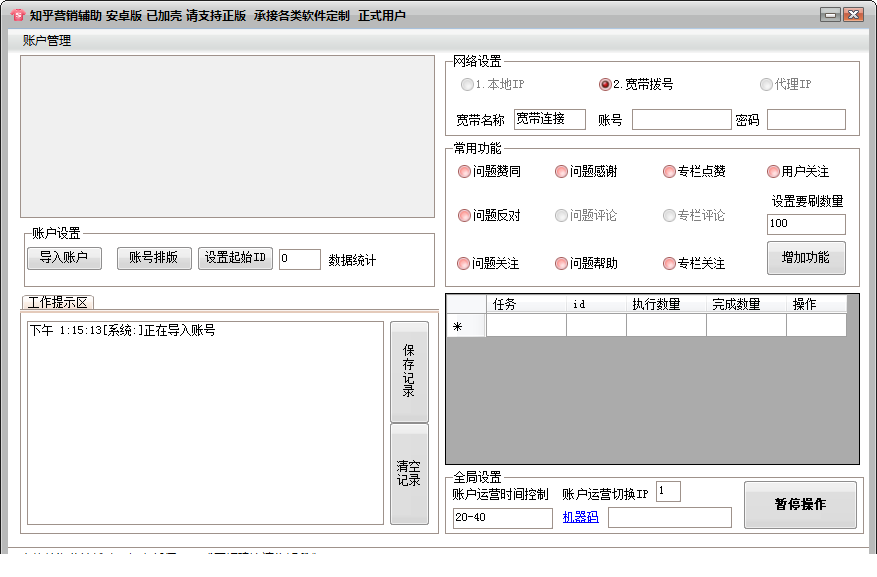
Task: Click the 保存记录 button
Action: click(x=409, y=371)
